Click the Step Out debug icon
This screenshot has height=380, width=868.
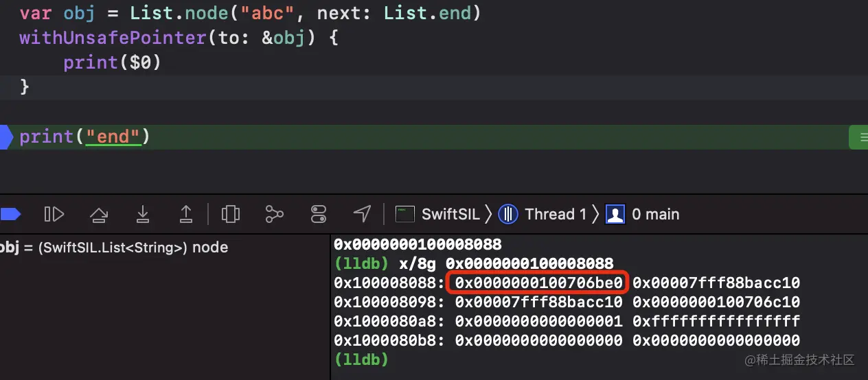(185, 215)
